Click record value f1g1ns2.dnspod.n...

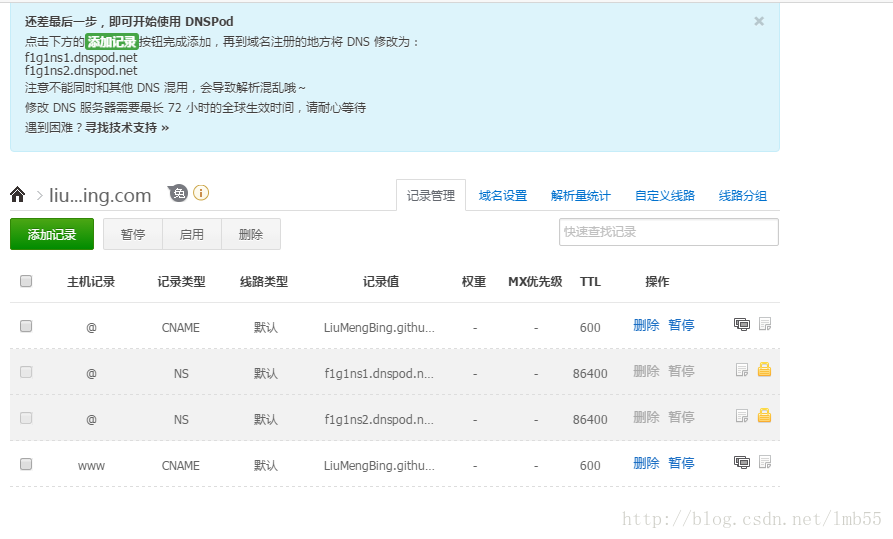(x=379, y=420)
